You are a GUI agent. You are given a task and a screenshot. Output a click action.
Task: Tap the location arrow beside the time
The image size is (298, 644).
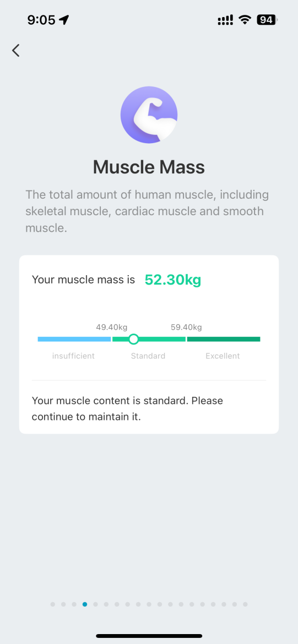point(64,19)
